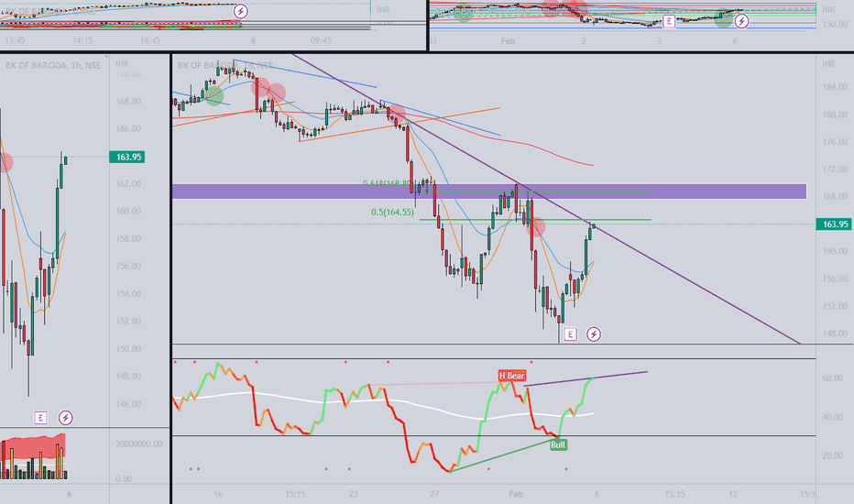Click the 'Feb' label on the top-right chart axis
Image resolution: width=854 pixels, height=504 pixels.
pyautogui.click(x=509, y=41)
